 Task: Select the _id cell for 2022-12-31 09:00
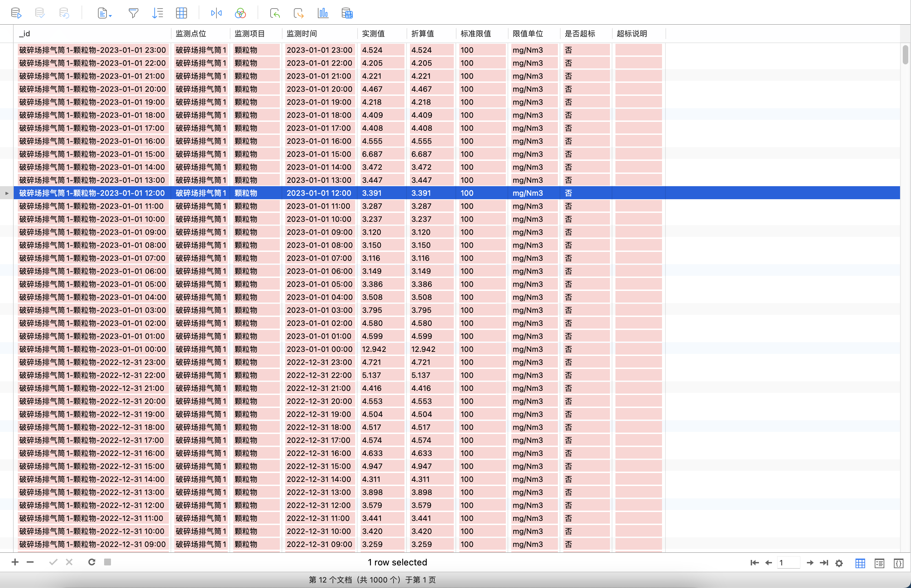(x=93, y=544)
